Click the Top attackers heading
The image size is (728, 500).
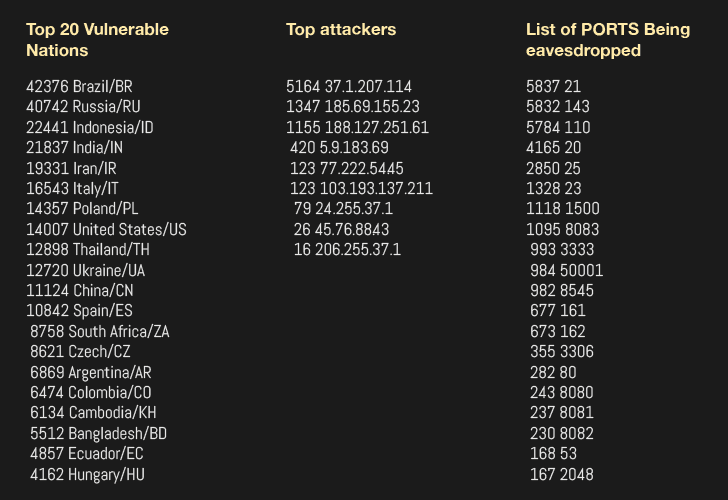coord(340,29)
